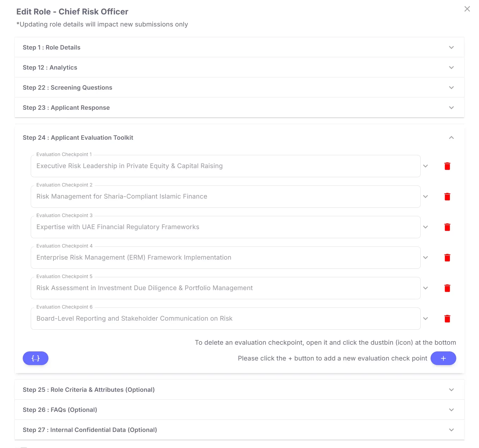
Task: Delete Evaluation Checkpoint 1 using its dustbin icon
Action: [447, 166]
